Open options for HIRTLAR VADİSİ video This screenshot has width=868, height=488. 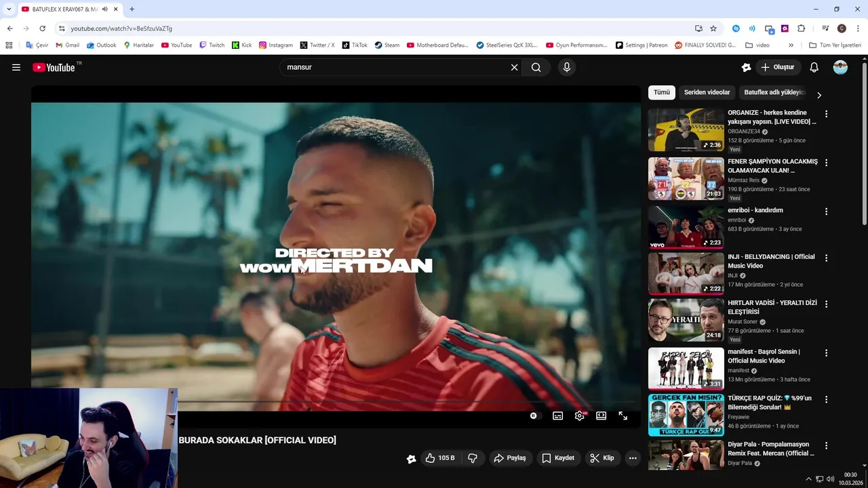pos(826,304)
